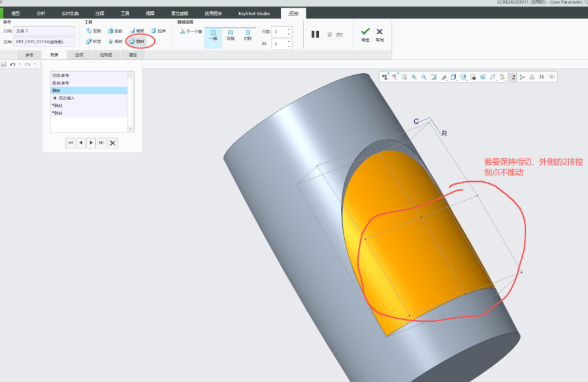Viewport: 588px width, 382px height.
Task: Click 下一个轴 next axis button
Action: point(191,31)
